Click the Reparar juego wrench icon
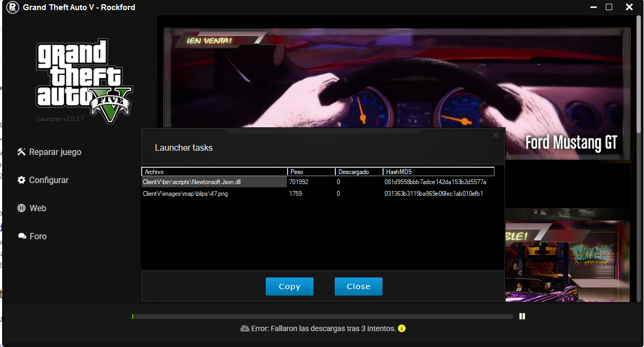The image size is (644, 347). tap(21, 152)
